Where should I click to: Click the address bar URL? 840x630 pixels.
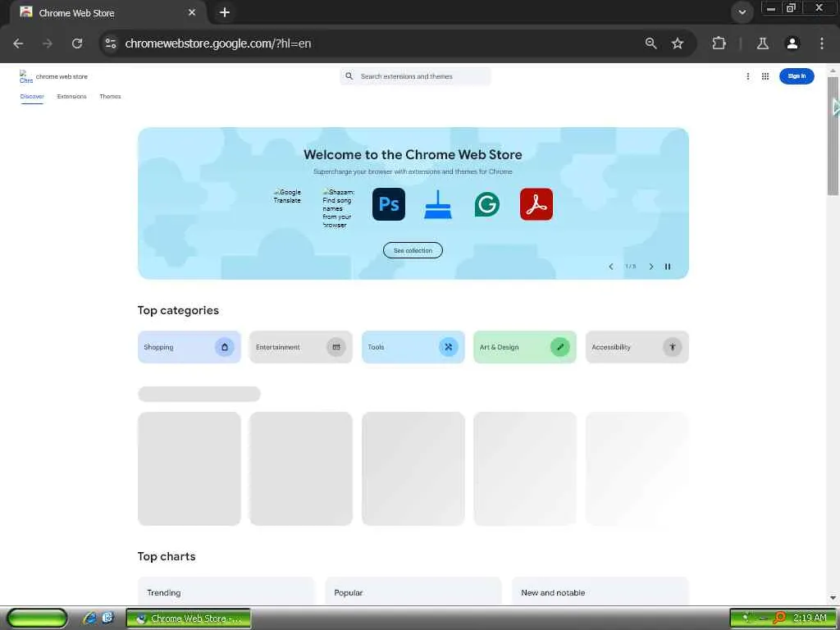tap(218, 43)
